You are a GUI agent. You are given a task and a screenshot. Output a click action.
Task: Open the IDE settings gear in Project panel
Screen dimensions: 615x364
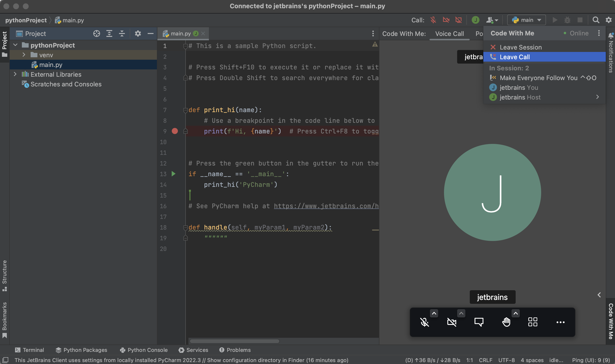tap(138, 33)
